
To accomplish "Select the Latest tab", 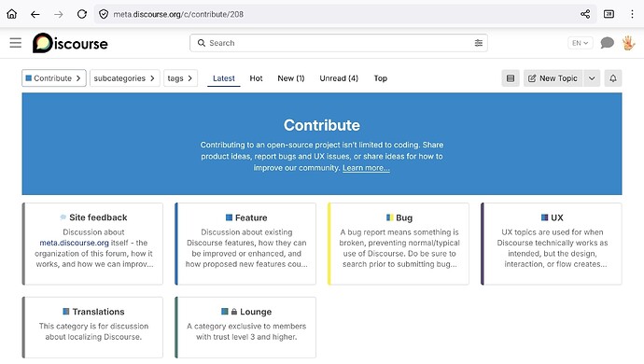I will (224, 78).
